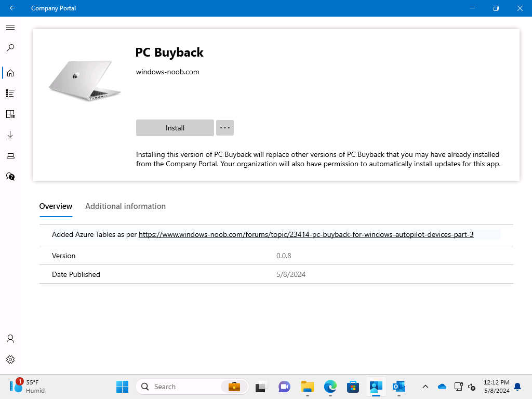The width and height of the screenshot is (532, 399).
Task: Open more options ellipsis button
Action: click(x=225, y=128)
